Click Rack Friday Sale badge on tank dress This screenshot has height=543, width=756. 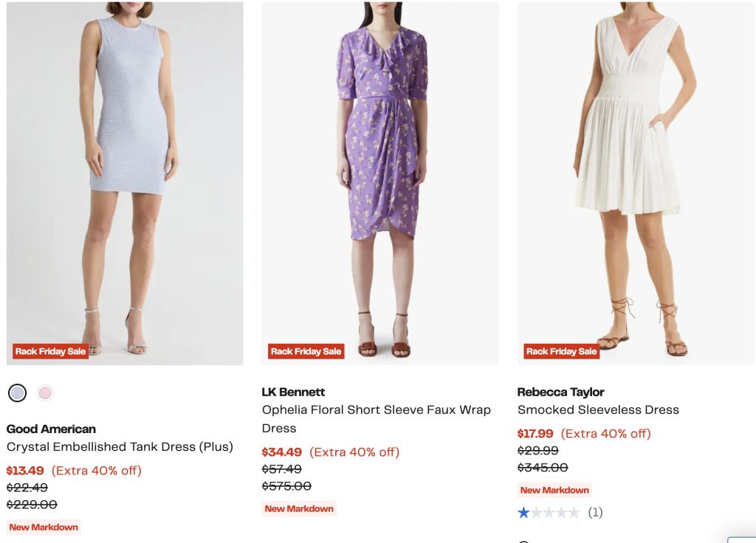[x=50, y=351]
